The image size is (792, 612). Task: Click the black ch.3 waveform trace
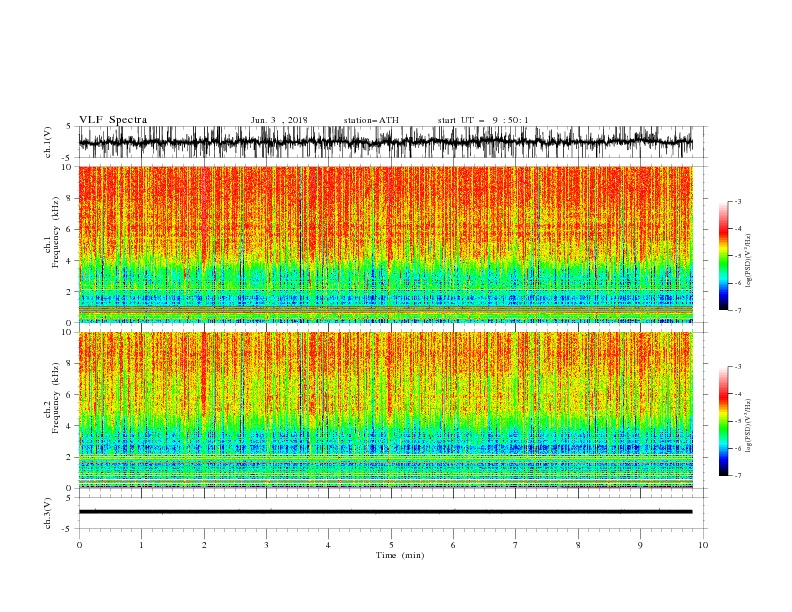click(x=385, y=512)
